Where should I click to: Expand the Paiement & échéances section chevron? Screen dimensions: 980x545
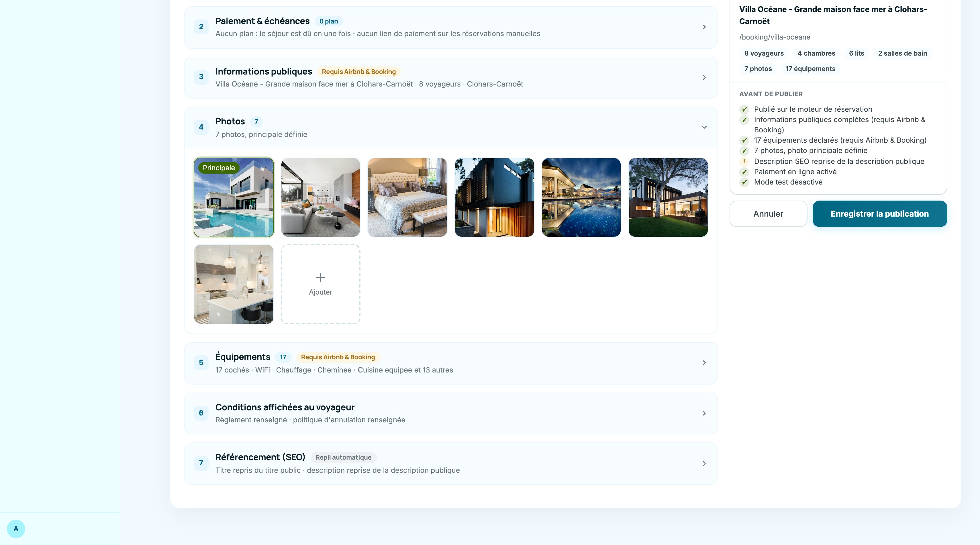click(704, 27)
